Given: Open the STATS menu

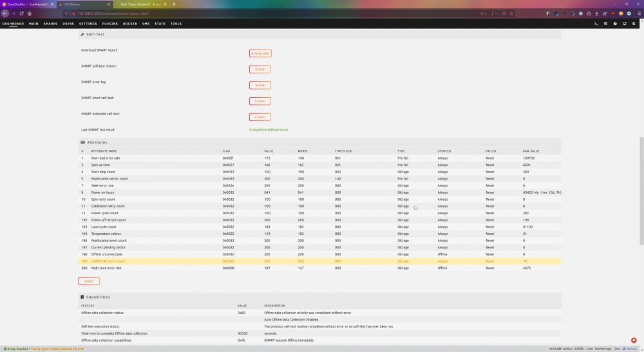Looking at the screenshot, I should [x=160, y=24].
